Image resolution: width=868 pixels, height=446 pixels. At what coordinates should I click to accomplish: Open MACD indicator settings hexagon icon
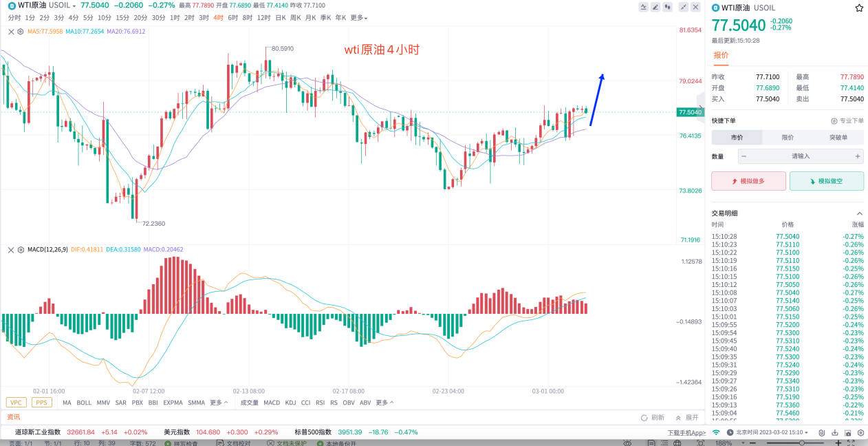click(20, 249)
